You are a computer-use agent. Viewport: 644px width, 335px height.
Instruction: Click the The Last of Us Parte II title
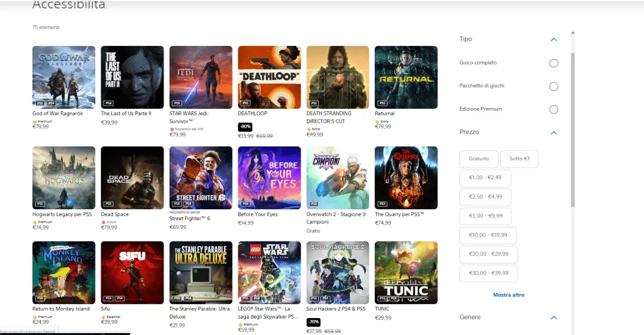(126, 113)
